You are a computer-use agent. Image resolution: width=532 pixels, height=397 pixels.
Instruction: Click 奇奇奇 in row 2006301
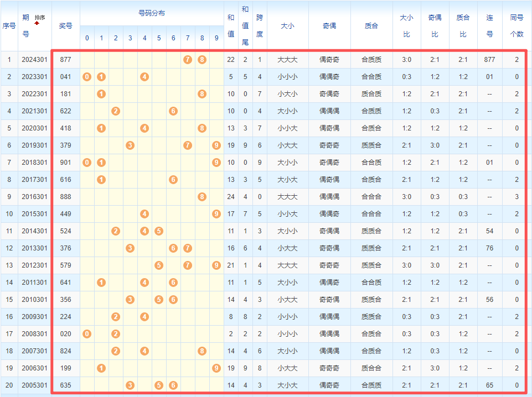coord(329,368)
